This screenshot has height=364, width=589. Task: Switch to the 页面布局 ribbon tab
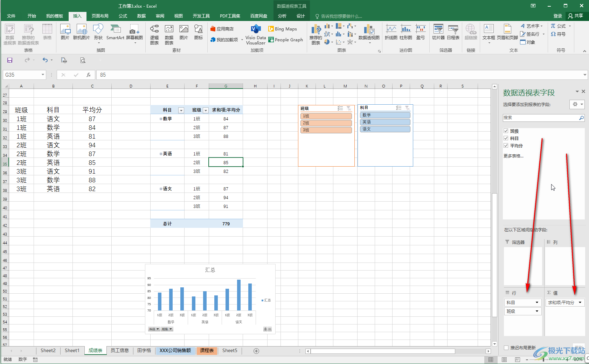[100, 16]
